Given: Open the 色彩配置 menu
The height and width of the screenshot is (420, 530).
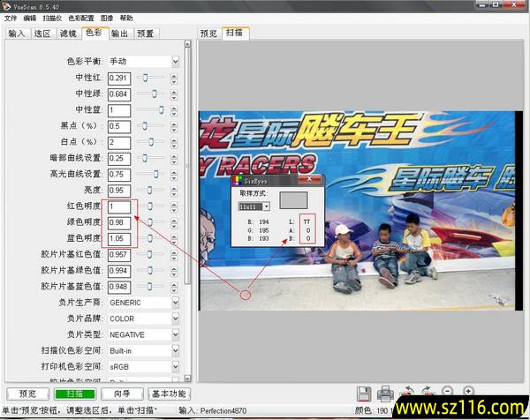Looking at the screenshot, I should point(81,19).
